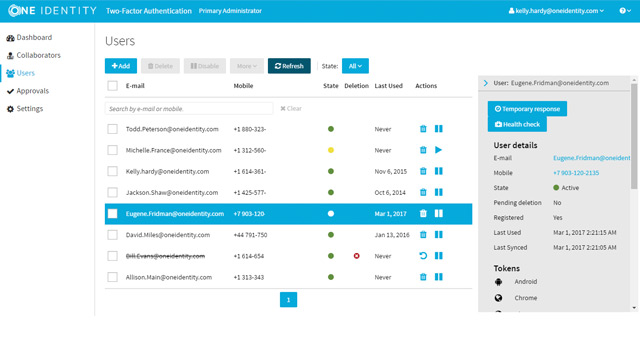Refresh the users list
Image resolution: width=640 pixels, height=360 pixels.
(x=289, y=66)
